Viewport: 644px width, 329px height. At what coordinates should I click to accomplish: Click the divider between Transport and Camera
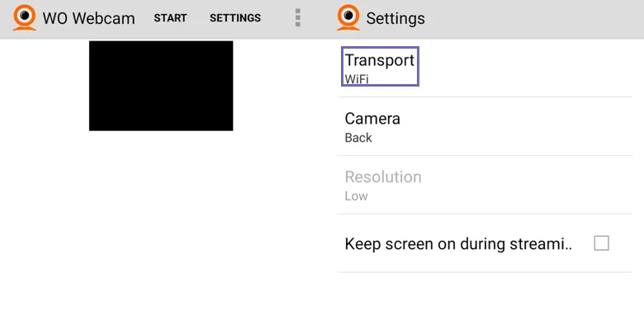click(484, 97)
